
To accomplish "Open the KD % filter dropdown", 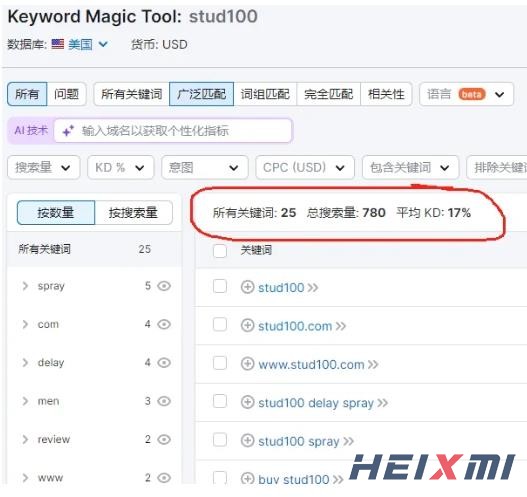I will coord(121,167).
